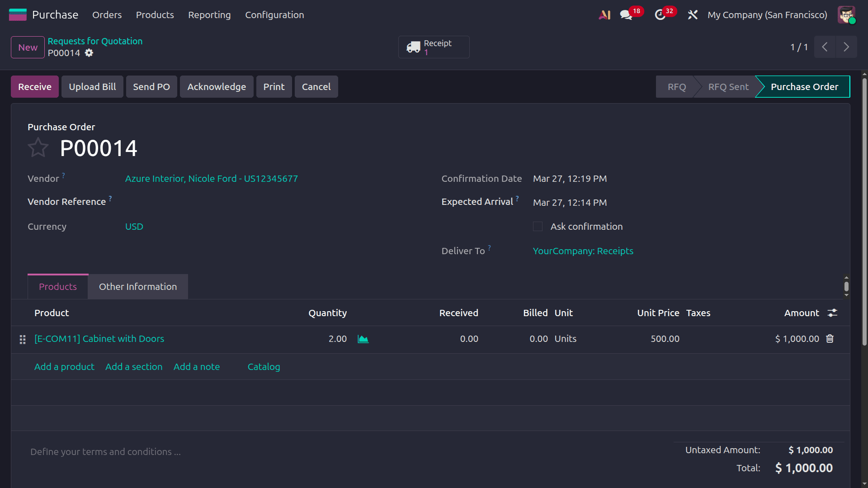Image resolution: width=868 pixels, height=488 pixels.
Task: Open forecast chart icon on product line
Action: [x=363, y=339]
